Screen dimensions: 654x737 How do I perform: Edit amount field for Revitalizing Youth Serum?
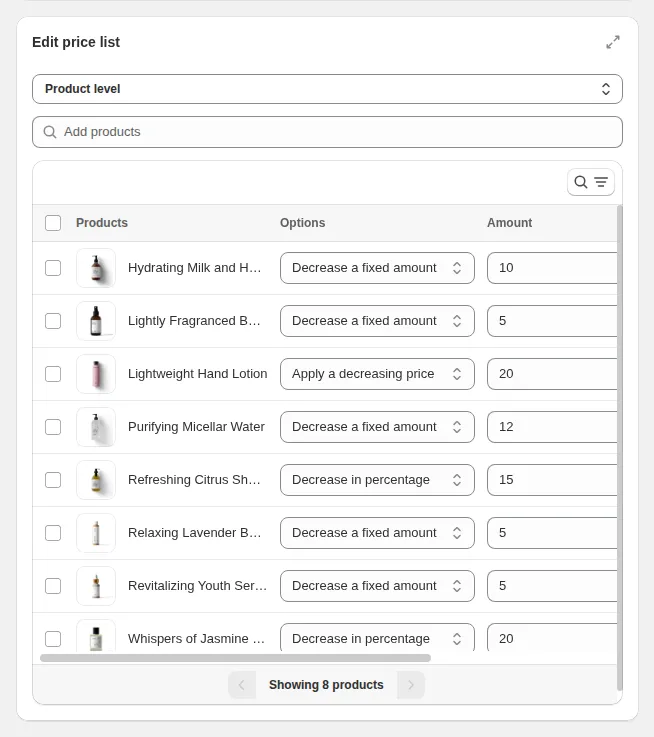coord(552,586)
